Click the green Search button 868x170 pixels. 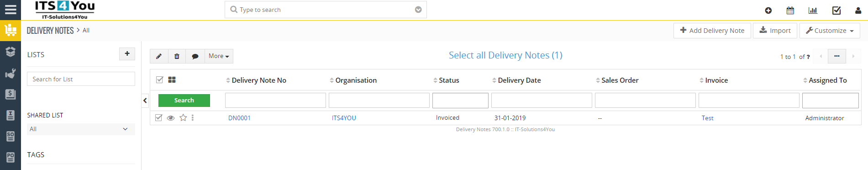pos(184,101)
